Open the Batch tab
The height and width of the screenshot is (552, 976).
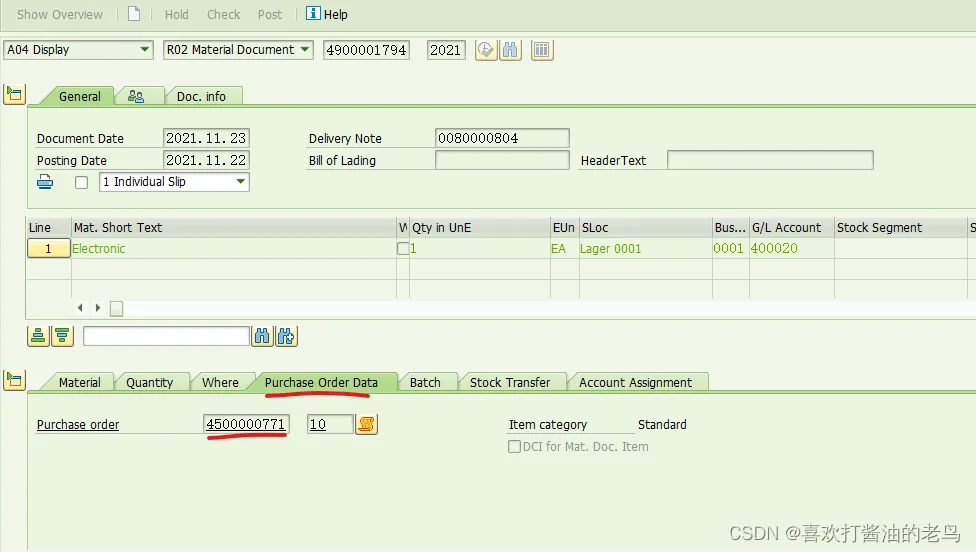(x=425, y=382)
